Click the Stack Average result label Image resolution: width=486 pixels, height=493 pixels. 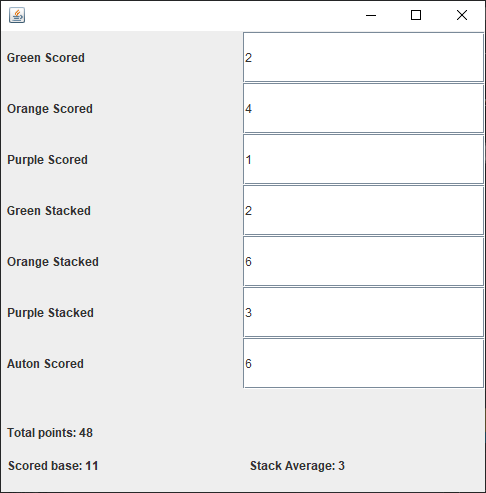click(297, 466)
